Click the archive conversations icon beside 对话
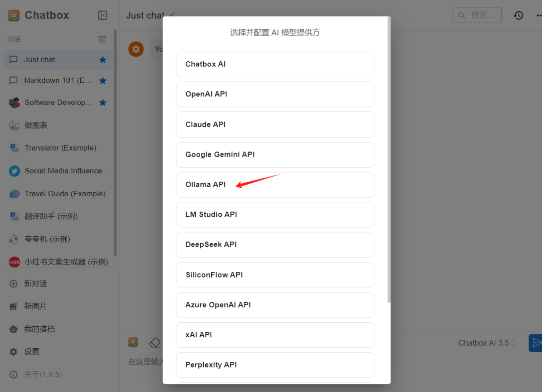 (x=102, y=39)
